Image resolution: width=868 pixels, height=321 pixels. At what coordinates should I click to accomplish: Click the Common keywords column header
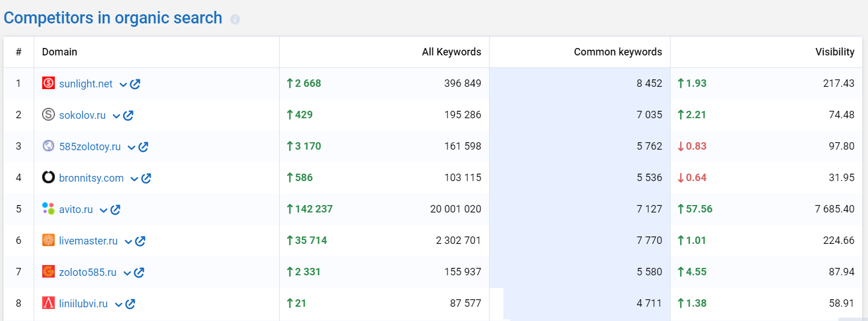(x=617, y=52)
